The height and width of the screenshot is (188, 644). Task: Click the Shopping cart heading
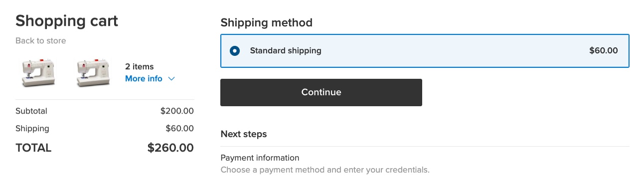tap(67, 21)
